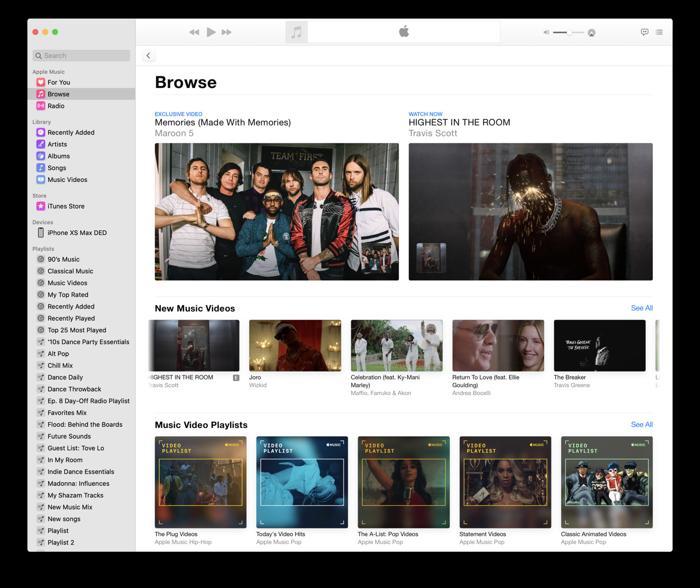Open Indie Dance Essentials playlist
Image resolution: width=700 pixels, height=588 pixels.
(81, 472)
